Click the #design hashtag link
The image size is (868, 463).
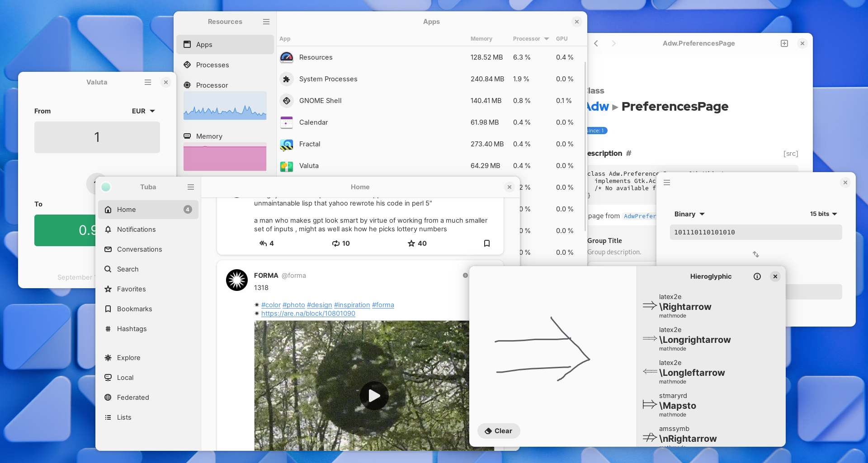[319, 305]
